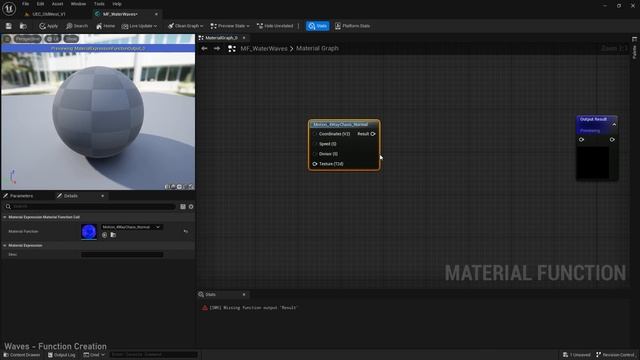Select the Output Result node header

[x=593, y=120]
